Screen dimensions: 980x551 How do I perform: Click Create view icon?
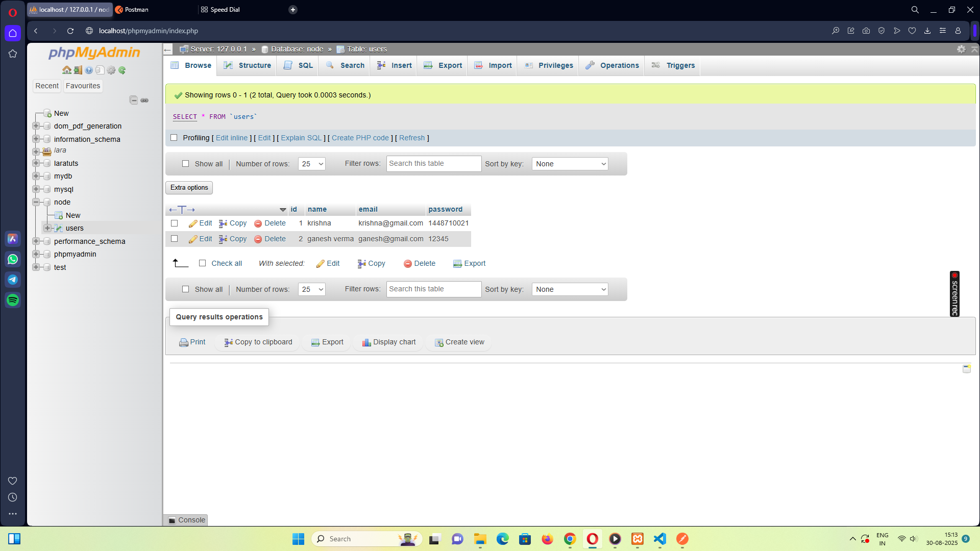(x=439, y=343)
